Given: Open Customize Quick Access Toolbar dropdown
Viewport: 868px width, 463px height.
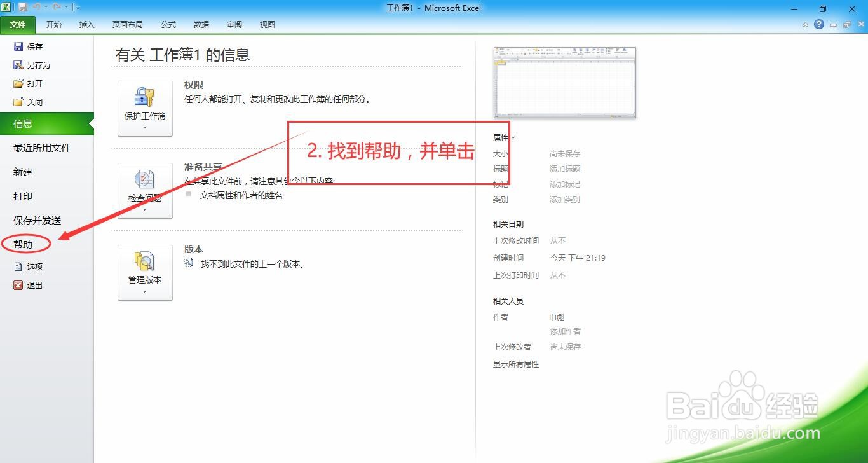Looking at the screenshot, I should point(78,7).
